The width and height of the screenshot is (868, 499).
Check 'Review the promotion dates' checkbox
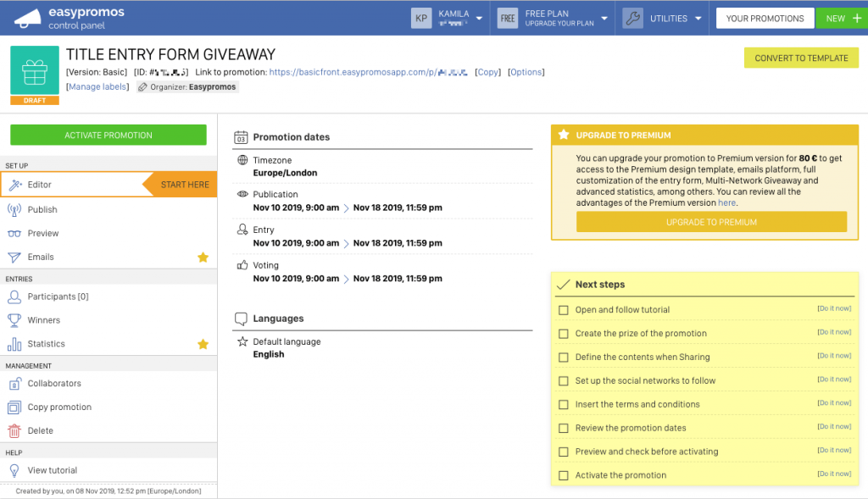pos(564,428)
